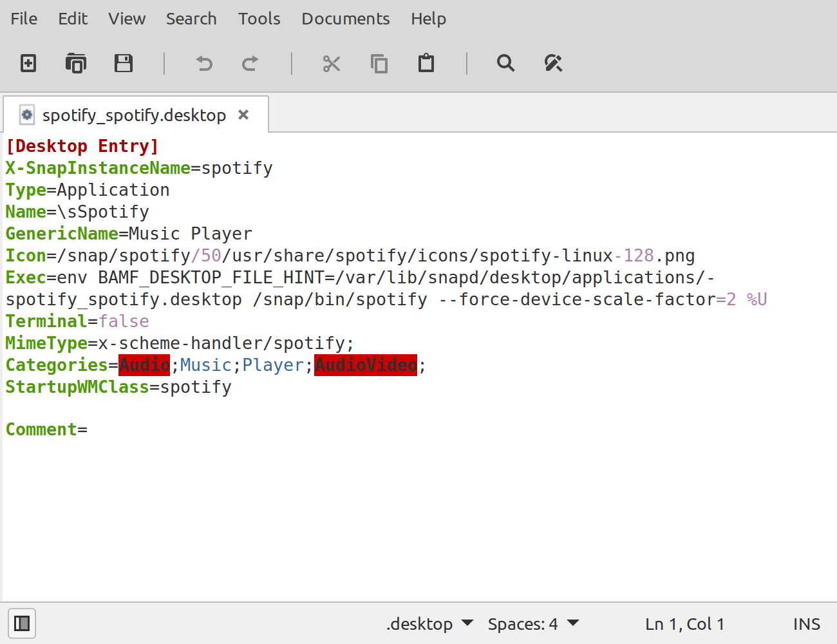Image resolution: width=837 pixels, height=644 pixels.
Task: Click the Ln 1, Col 1 position indicator
Action: pyautogui.click(x=685, y=623)
